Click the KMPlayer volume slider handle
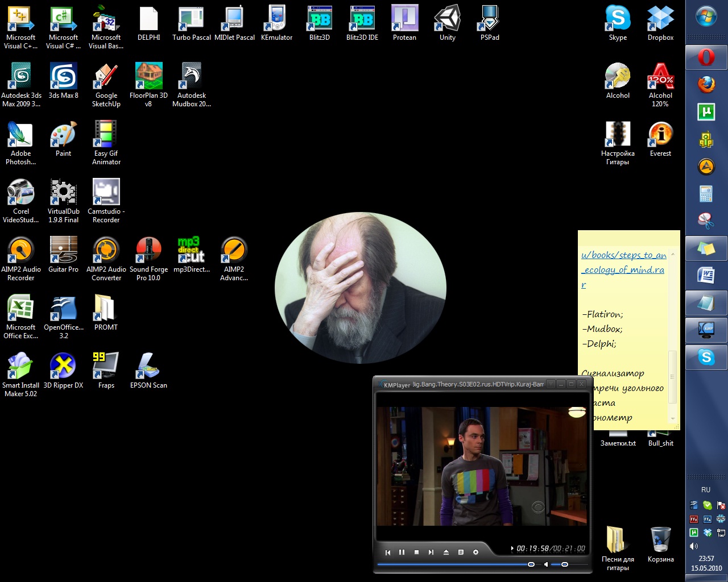 point(564,564)
